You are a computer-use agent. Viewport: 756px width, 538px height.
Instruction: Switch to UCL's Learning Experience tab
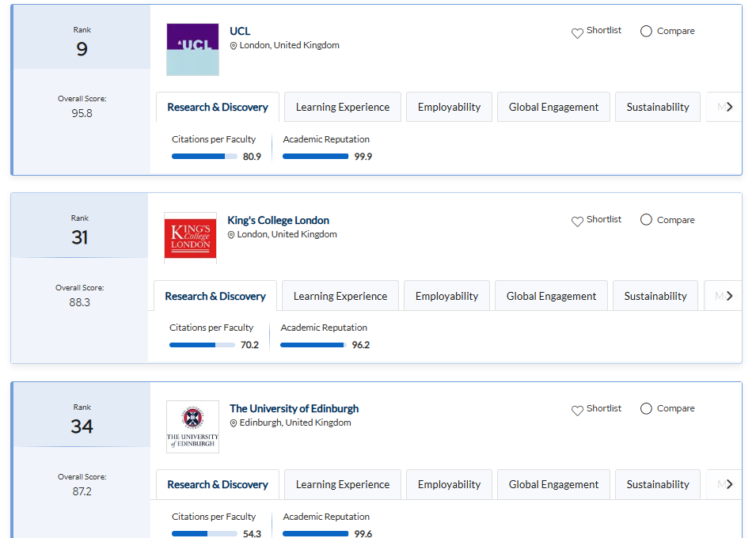(343, 107)
